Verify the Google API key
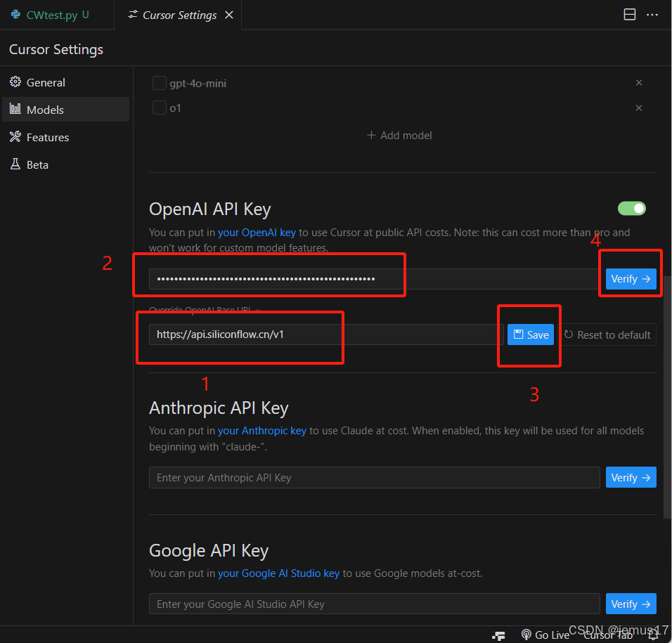This screenshot has height=643, width=672. [x=631, y=604]
